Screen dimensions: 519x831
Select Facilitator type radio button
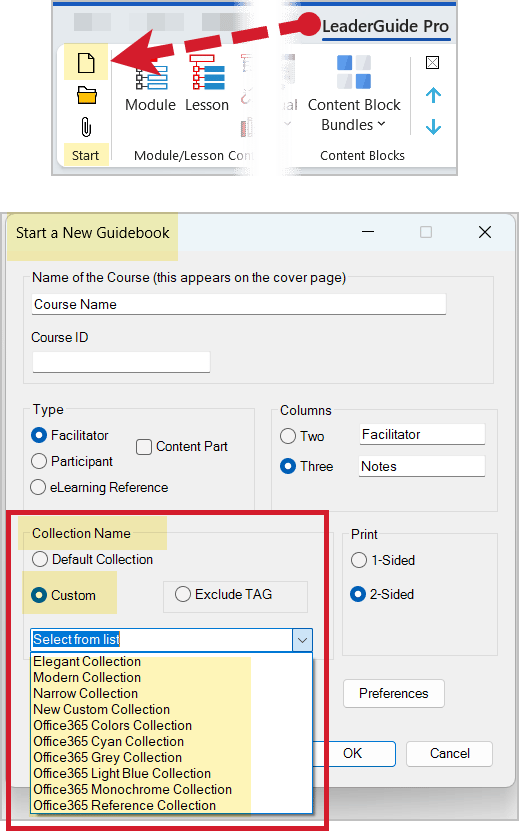coord(39,435)
